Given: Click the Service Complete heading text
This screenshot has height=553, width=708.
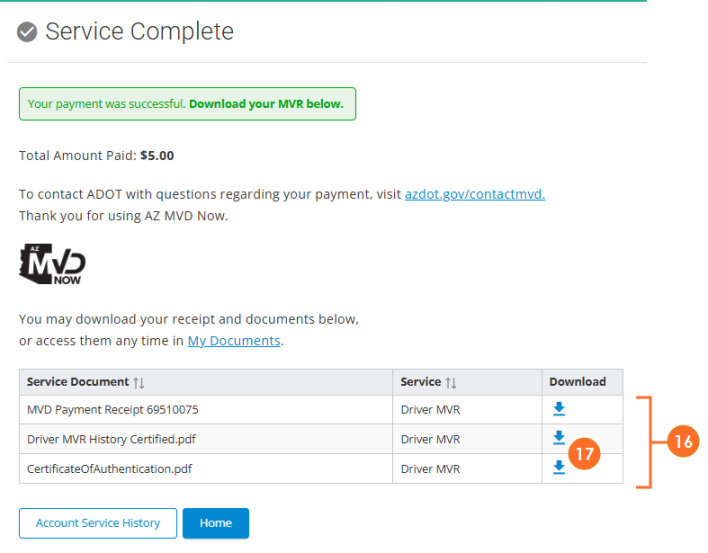Looking at the screenshot, I should point(139,32).
